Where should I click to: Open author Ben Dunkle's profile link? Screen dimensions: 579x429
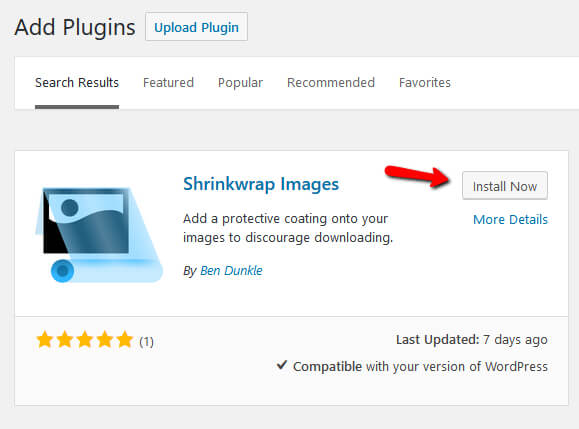click(x=231, y=271)
